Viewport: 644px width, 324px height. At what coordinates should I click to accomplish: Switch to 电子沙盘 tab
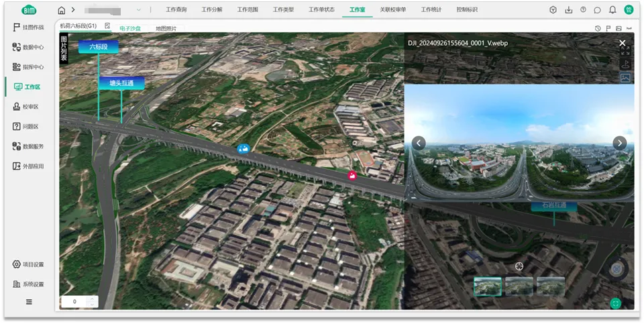tap(130, 28)
